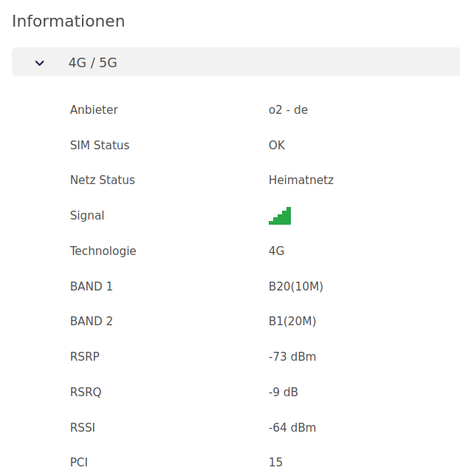Click the RSRP value -73 dBm
The image size is (460, 476).
click(292, 357)
